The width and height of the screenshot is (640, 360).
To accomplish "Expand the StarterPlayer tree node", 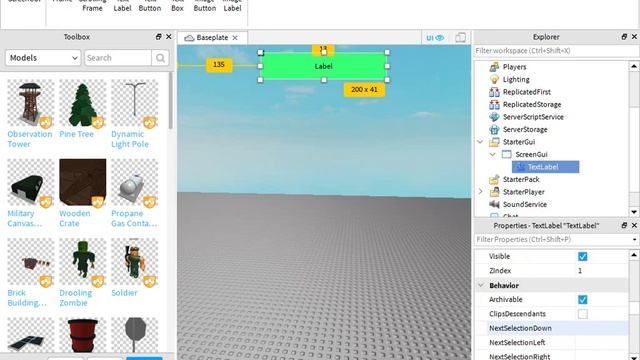I will click(x=480, y=191).
